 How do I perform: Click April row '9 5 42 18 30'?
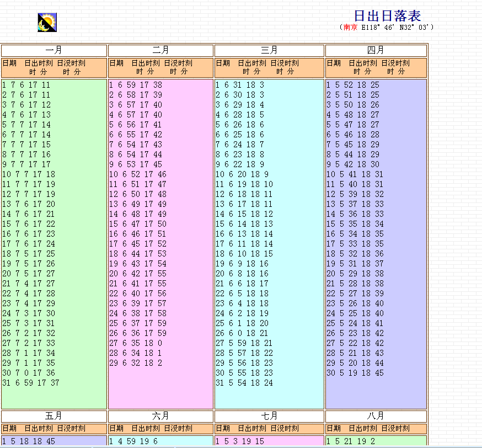point(353,164)
